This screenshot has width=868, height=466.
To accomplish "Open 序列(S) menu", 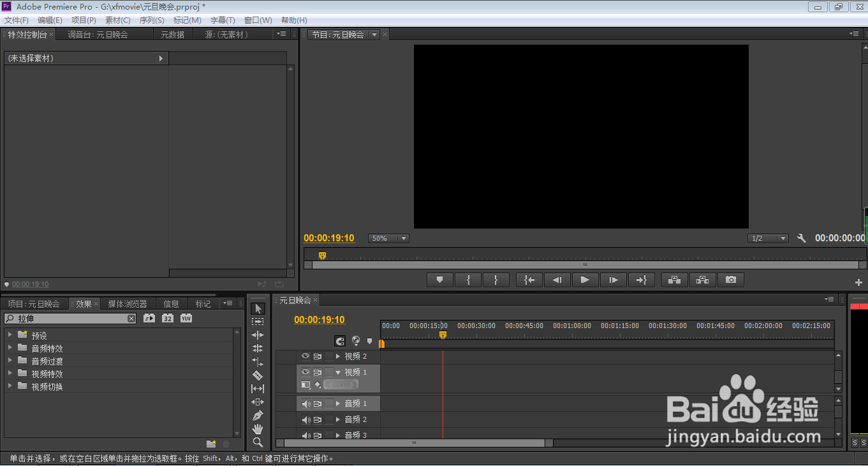I will 152,20.
